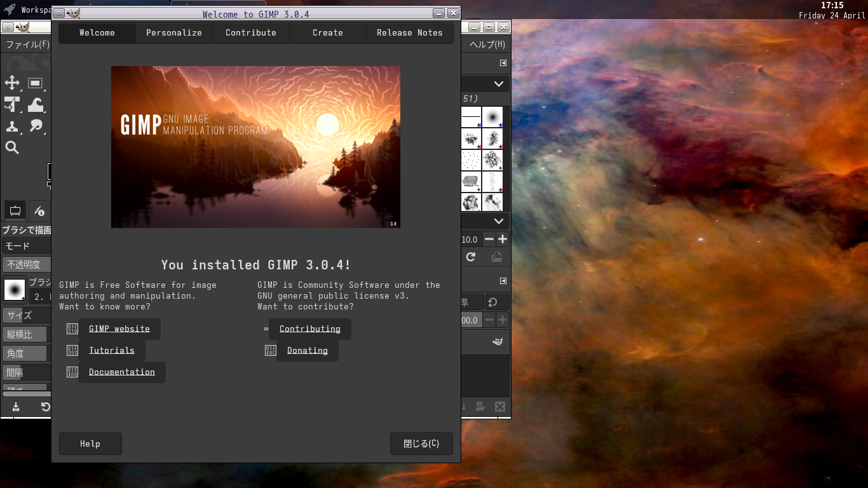This screenshot has width=868, height=488.
Task: Select the Move tool in GIMP toolbox
Action: pos(12,83)
